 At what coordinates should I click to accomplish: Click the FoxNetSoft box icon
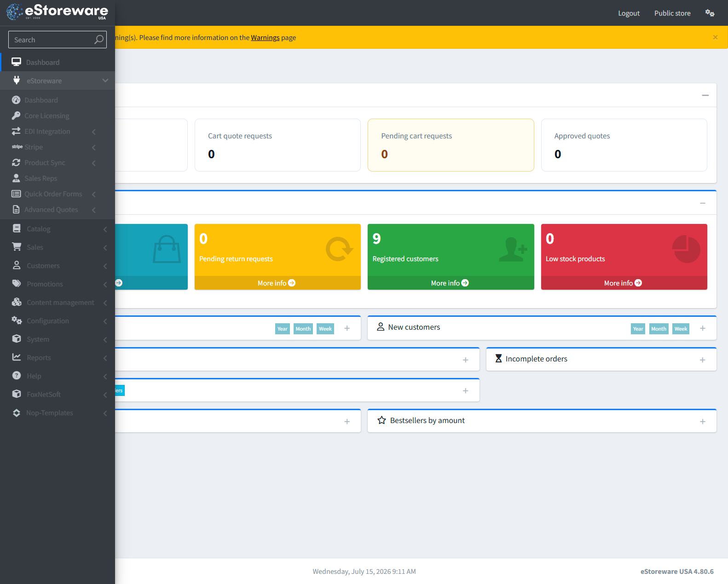point(17,394)
